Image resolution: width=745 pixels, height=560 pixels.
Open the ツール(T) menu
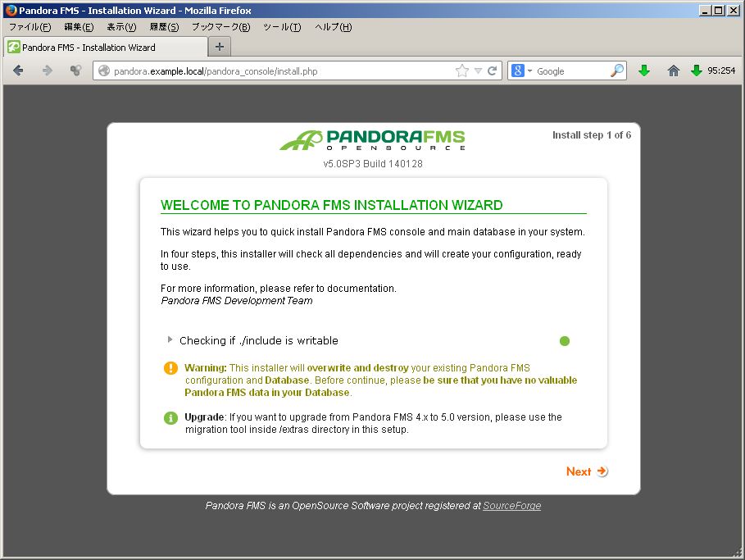[x=282, y=27]
